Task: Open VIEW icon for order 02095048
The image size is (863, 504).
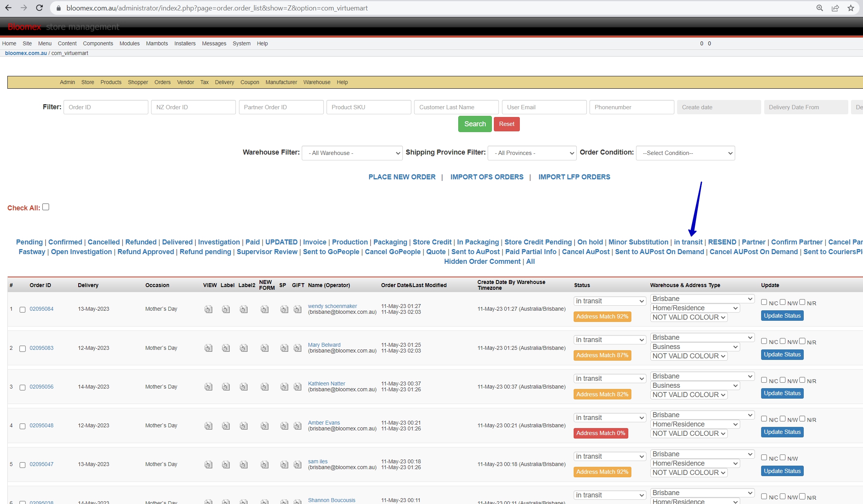Action: pyautogui.click(x=208, y=426)
